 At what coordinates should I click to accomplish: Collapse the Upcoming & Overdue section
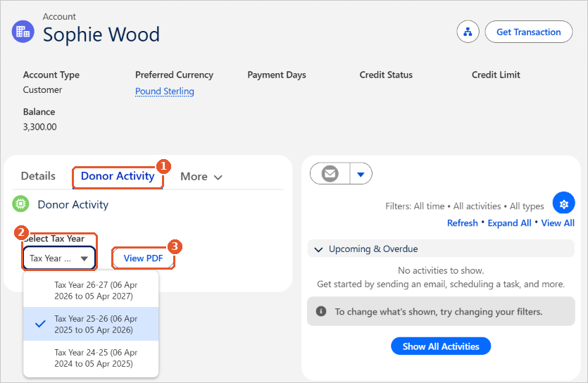pyautogui.click(x=441, y=249)
